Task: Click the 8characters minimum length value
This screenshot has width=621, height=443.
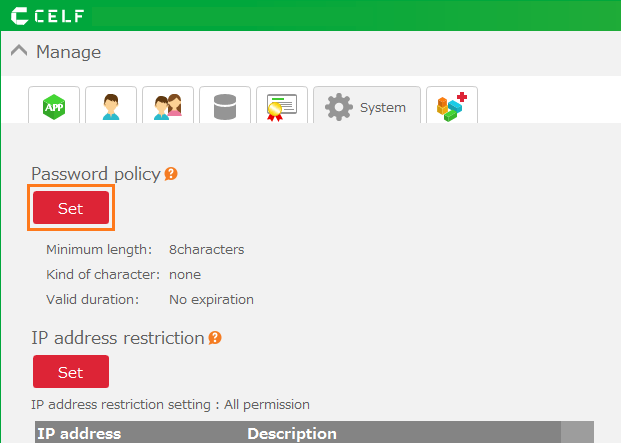Action: point(206,249)
